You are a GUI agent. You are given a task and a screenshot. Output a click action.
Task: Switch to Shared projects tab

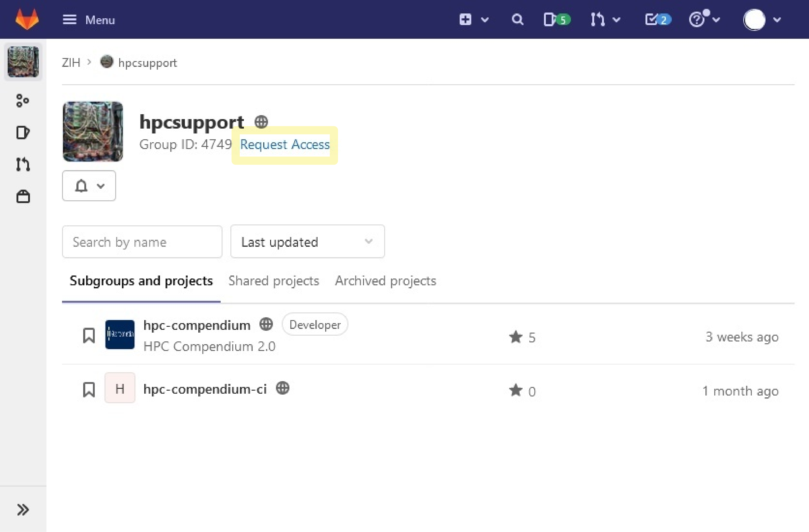point(274,281)
